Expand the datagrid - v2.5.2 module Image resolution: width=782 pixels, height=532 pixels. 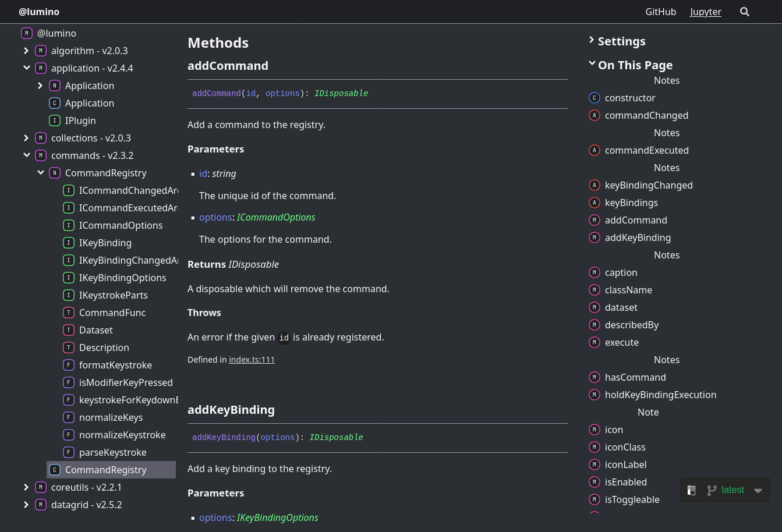tap(26, 505)
